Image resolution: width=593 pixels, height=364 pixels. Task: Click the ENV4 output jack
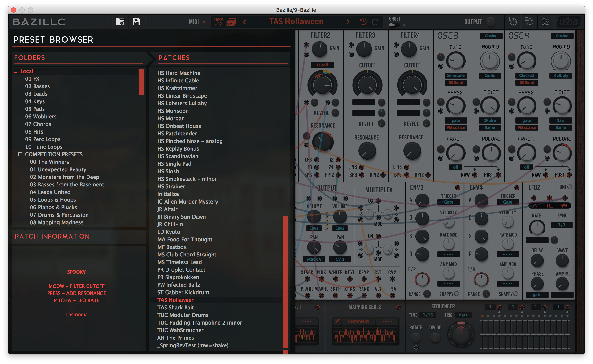pyautogui.click(x=517, y=187)
